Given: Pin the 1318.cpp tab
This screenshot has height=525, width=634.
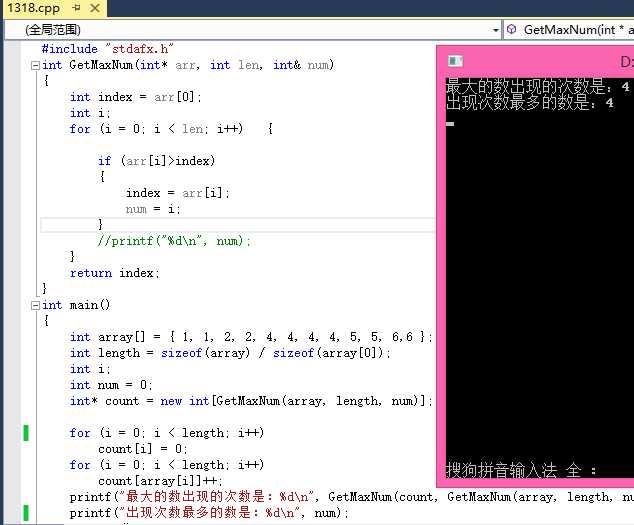Looking at the screenshot, I should click(76, 8).
